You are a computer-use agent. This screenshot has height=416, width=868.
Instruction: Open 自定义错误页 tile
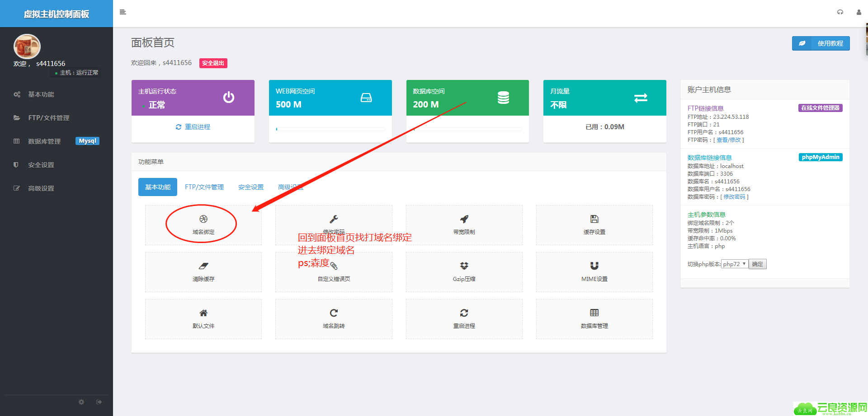334,272
